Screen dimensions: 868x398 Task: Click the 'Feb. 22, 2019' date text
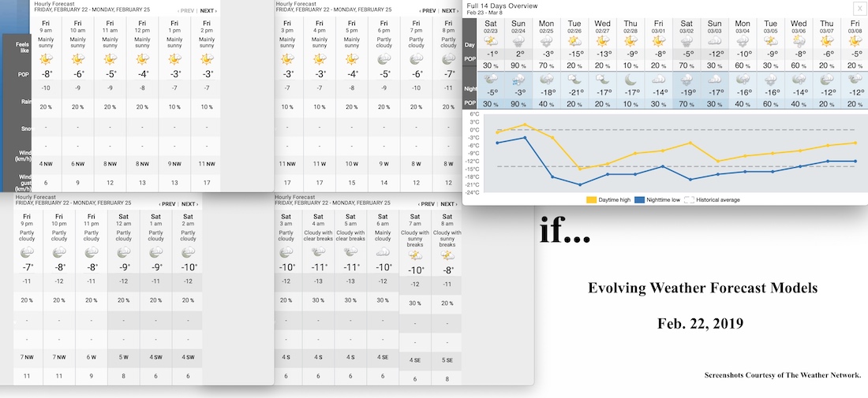click(x=700, y=323)
